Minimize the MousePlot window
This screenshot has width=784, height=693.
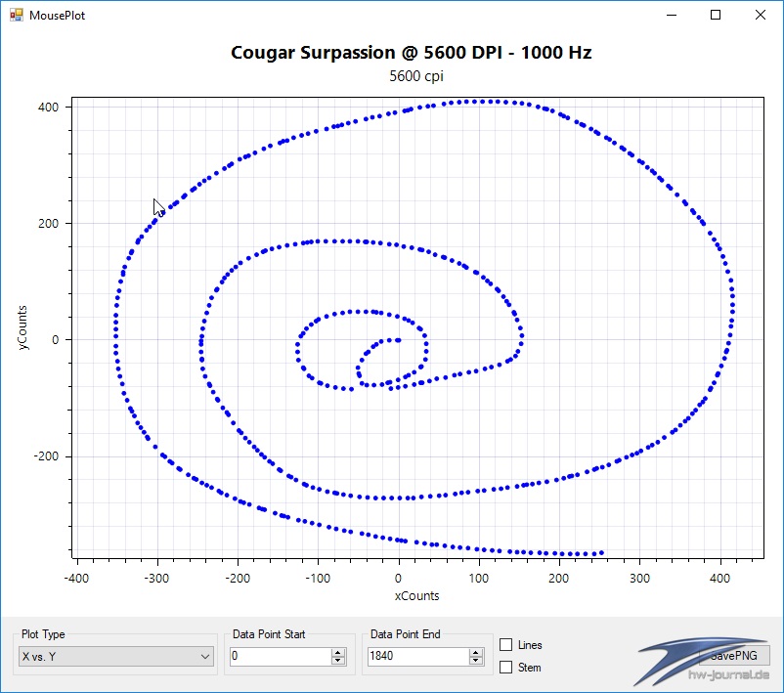(x=672, y=15)
